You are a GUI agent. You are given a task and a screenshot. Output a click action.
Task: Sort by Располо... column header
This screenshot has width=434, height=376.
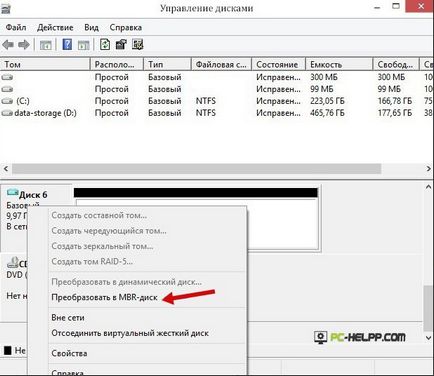click(117, 64)
